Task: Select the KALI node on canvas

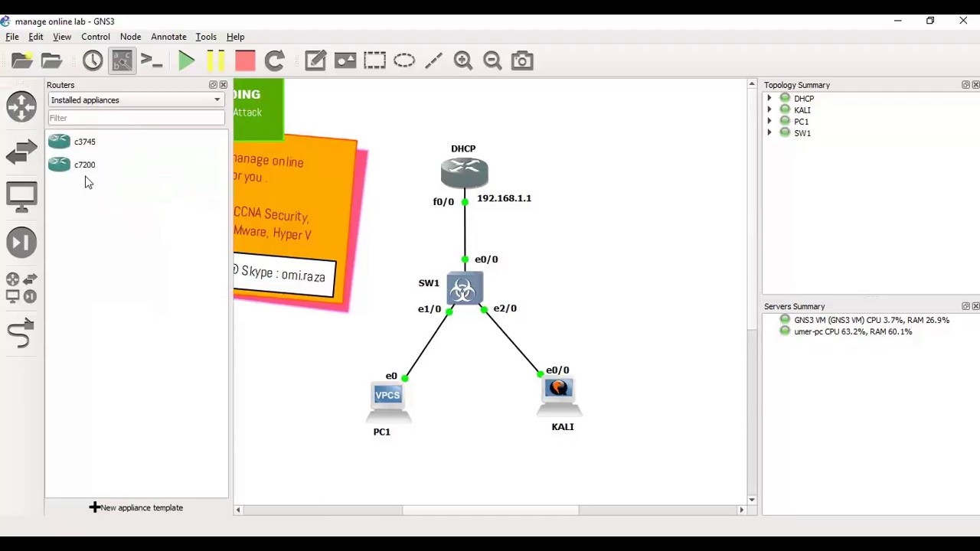Action: 558,396
